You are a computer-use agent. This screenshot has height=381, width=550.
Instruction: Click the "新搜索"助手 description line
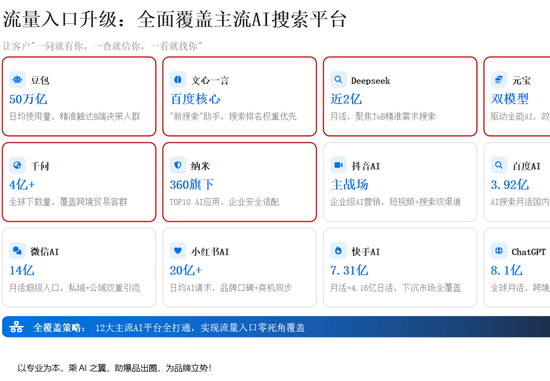pyautogui.click(x=233, y=116)
